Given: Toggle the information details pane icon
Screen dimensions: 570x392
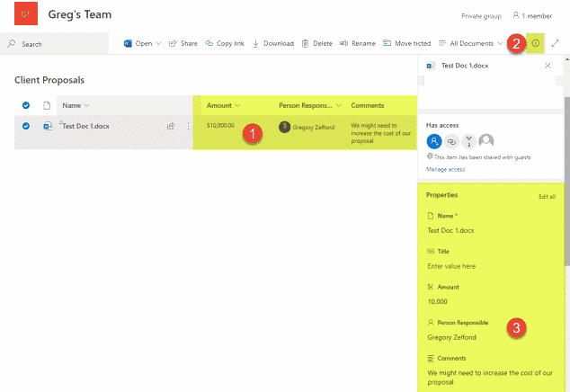Looking at the screenshot, I should point(535,43).
